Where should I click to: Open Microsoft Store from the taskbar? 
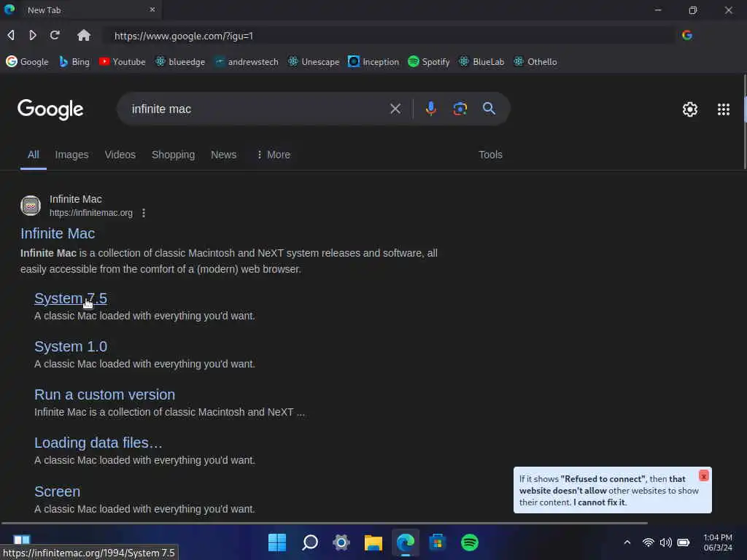[x=438, y=542]
